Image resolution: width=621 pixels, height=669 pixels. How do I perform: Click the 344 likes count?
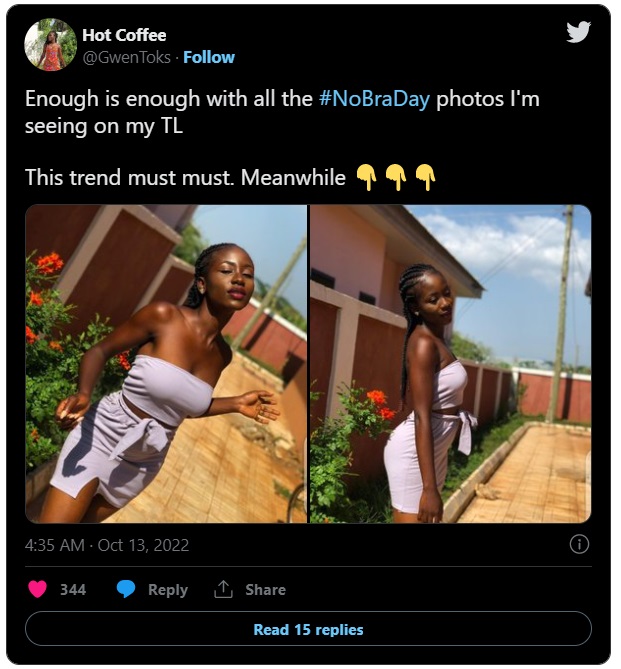point(73,590)
